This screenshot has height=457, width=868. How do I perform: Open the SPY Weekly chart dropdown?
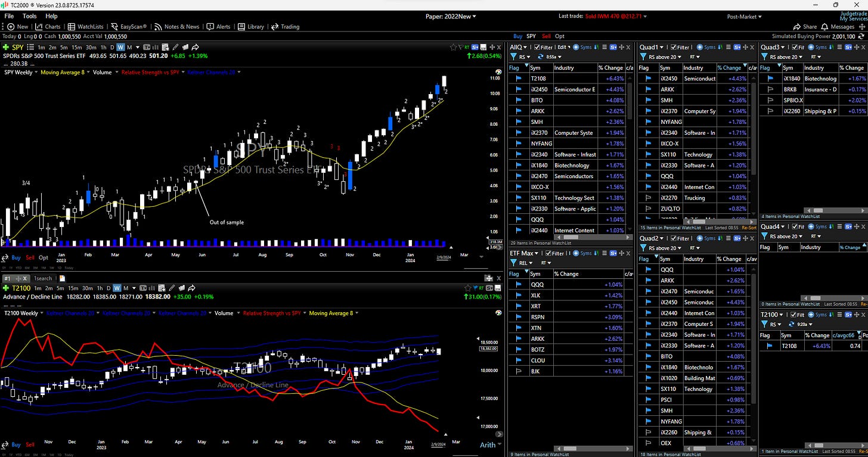pyautogui.click(x=20, y=72)
